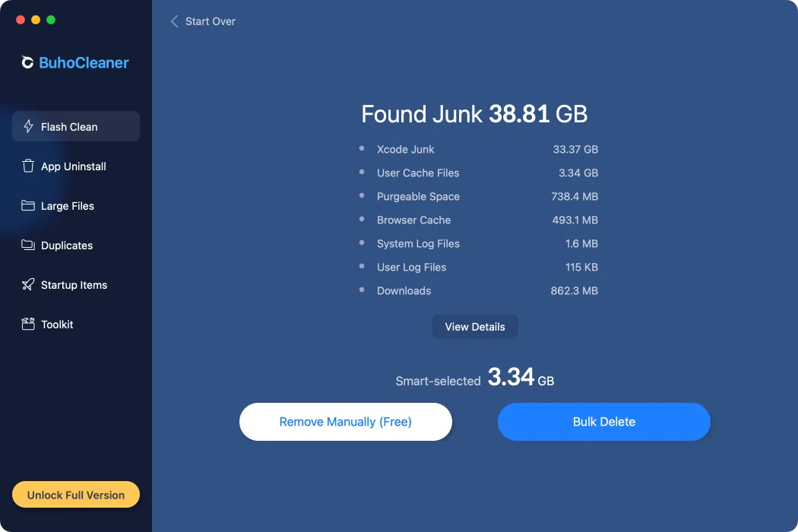Click the 738.4 MB value

pos(575,196)
